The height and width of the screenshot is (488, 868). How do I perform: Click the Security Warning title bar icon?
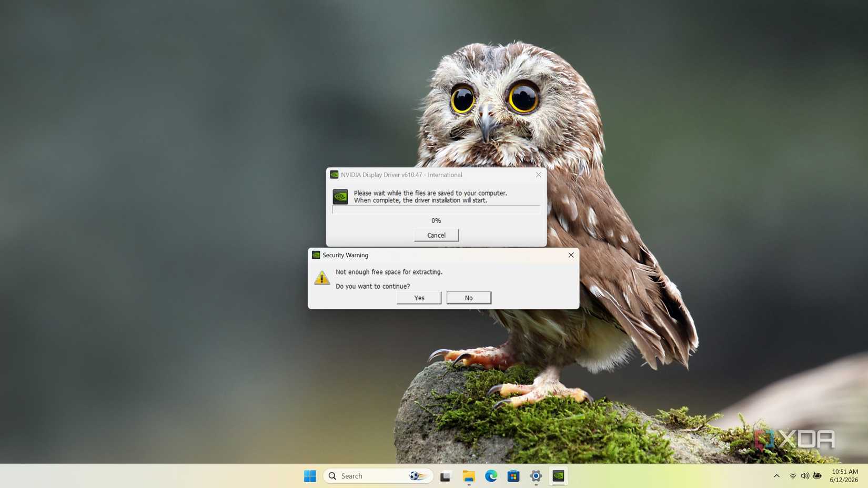click(x=316, y=255)
